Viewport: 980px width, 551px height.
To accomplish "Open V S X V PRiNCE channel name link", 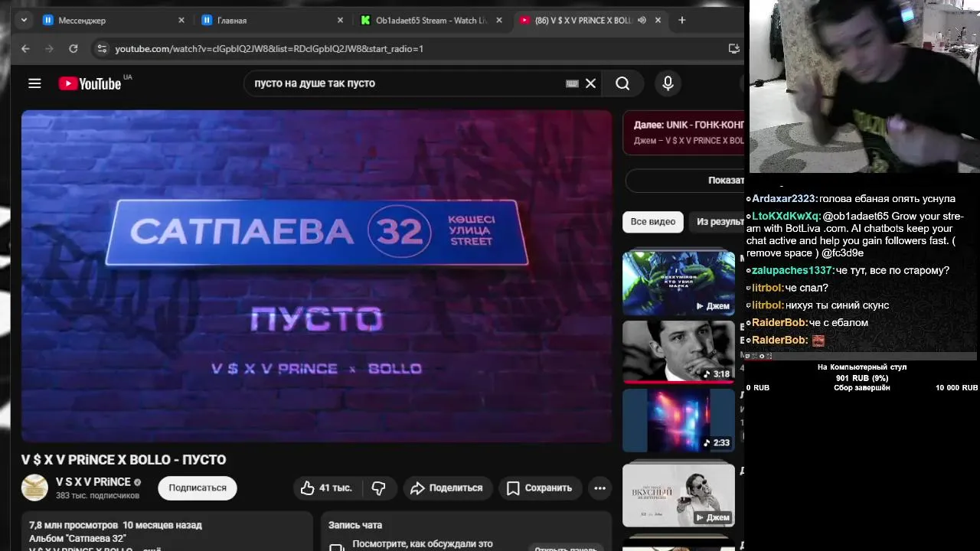I will (93, 482).
